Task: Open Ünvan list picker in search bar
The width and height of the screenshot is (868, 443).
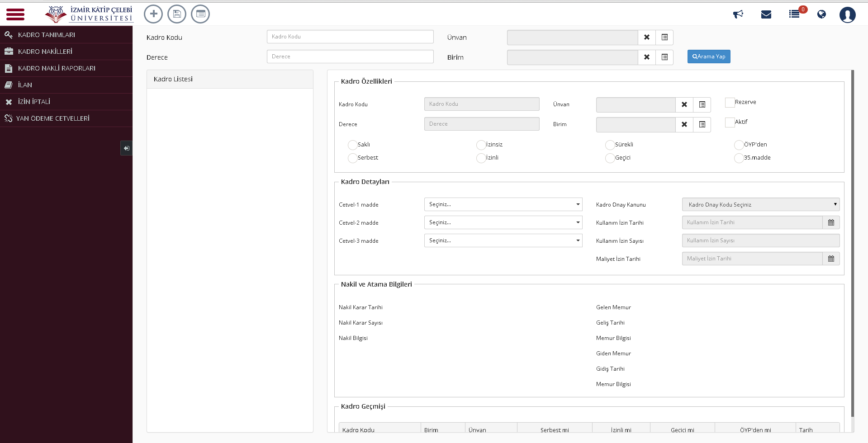Action: [x=664, y=38]
